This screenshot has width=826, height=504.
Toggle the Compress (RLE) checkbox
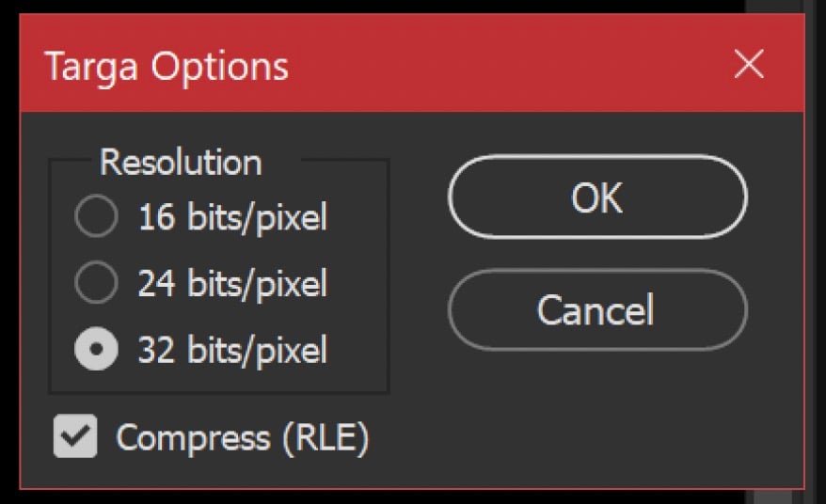coord(75,437)
